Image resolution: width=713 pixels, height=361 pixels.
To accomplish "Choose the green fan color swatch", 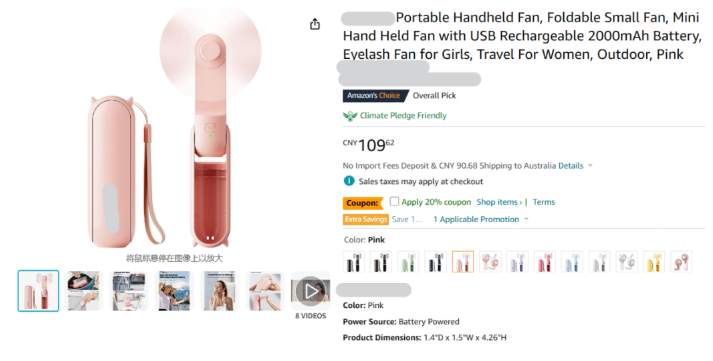I will 408,262.
